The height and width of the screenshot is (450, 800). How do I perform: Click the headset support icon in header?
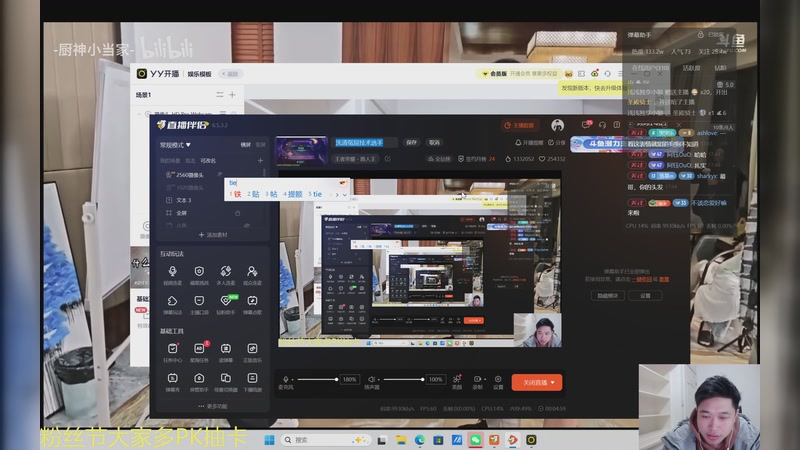[602, 125]
